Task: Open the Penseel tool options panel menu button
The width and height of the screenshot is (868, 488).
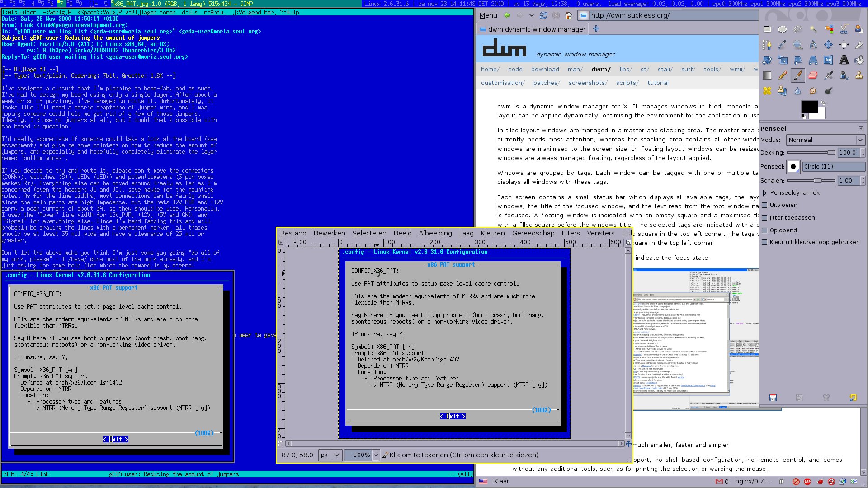Action: point(861,129)
